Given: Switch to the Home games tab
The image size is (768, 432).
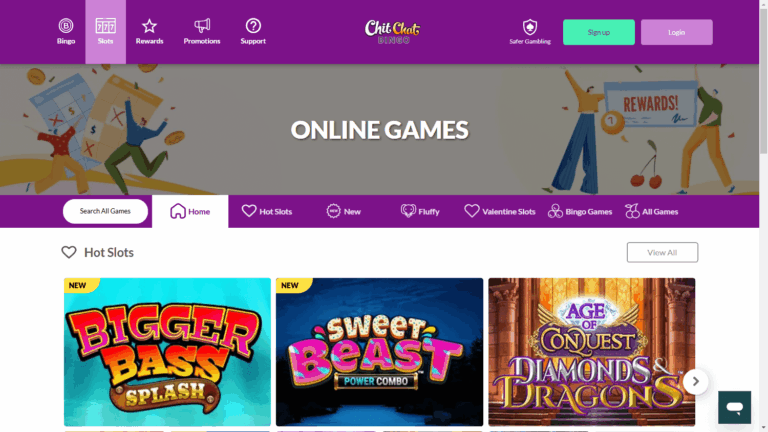Looking at the screenshot, I should click(x=190, y=211).
